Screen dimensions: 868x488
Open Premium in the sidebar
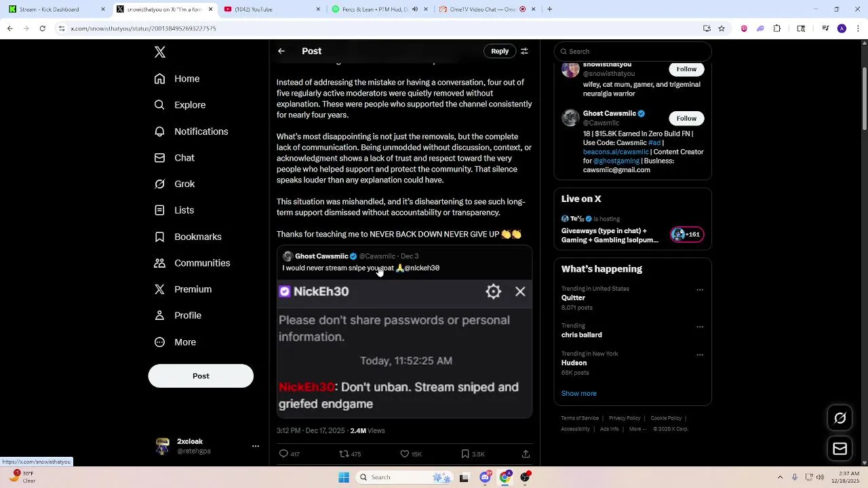(183, 289)
